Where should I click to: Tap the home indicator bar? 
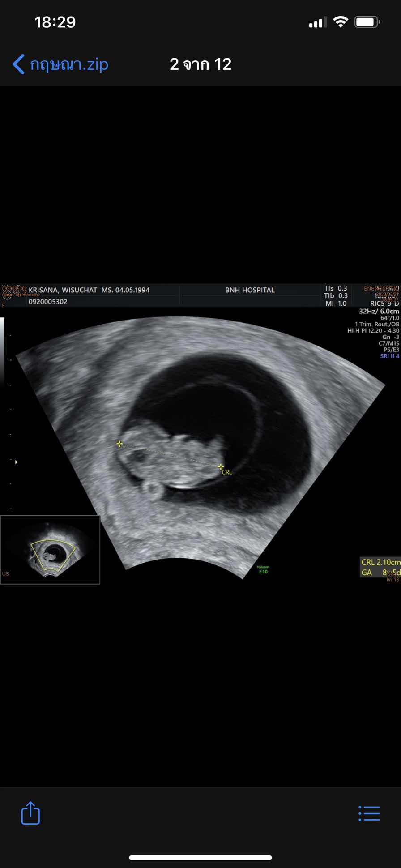[x=200, y=858]
